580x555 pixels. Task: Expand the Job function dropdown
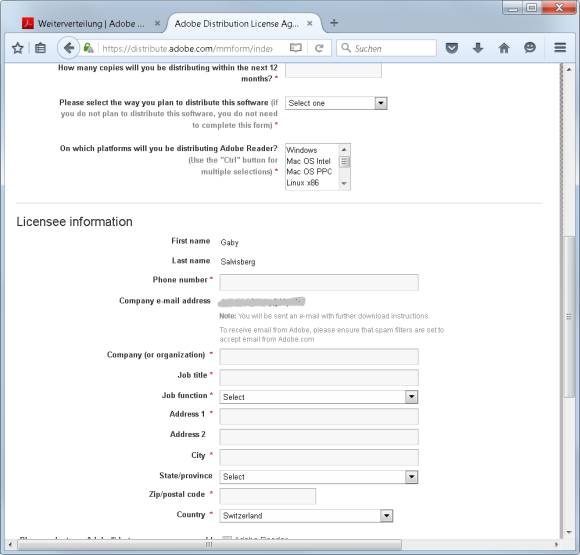point(318,397)
